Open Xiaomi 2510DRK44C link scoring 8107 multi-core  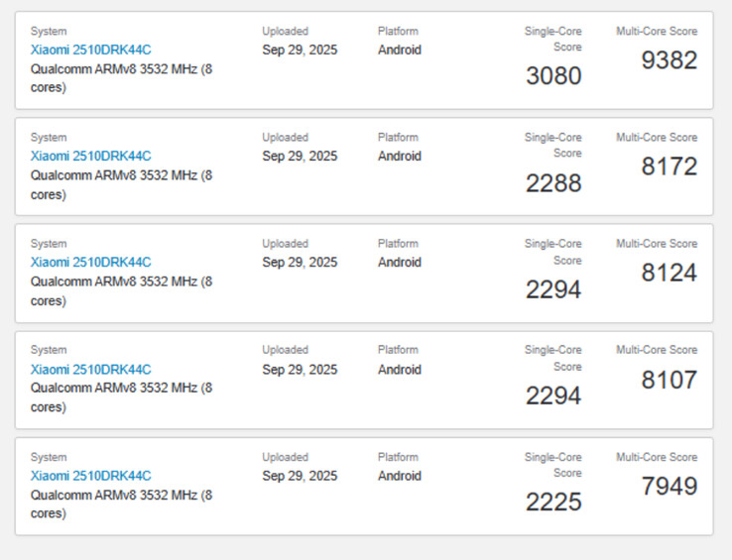pos(90,370)
